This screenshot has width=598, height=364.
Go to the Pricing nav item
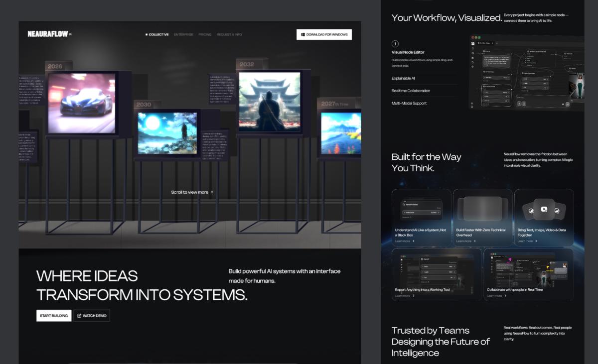[205, 35]
